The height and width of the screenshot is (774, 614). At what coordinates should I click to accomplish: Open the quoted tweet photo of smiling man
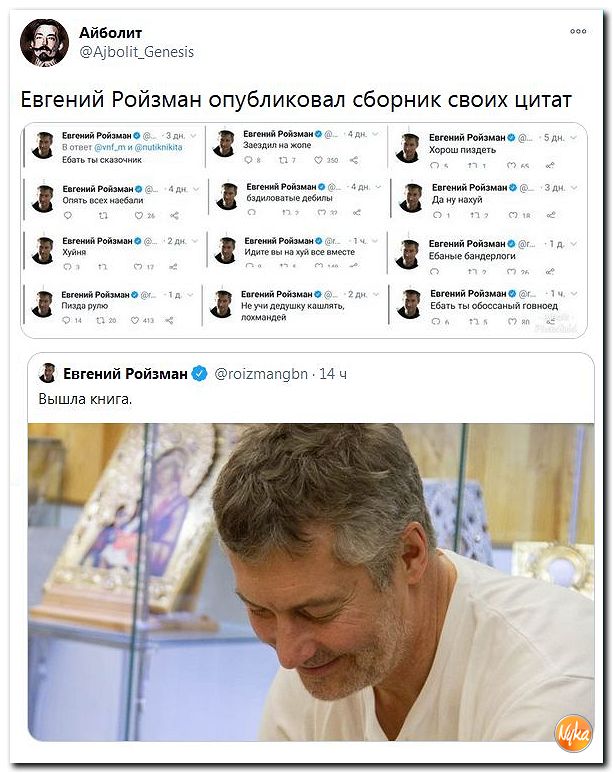point(311,582)
